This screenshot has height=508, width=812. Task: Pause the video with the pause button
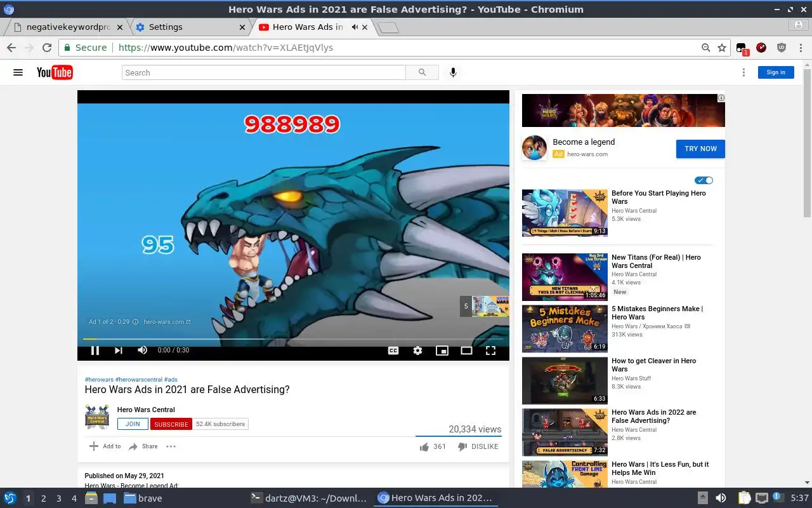[x=95, y=350]
